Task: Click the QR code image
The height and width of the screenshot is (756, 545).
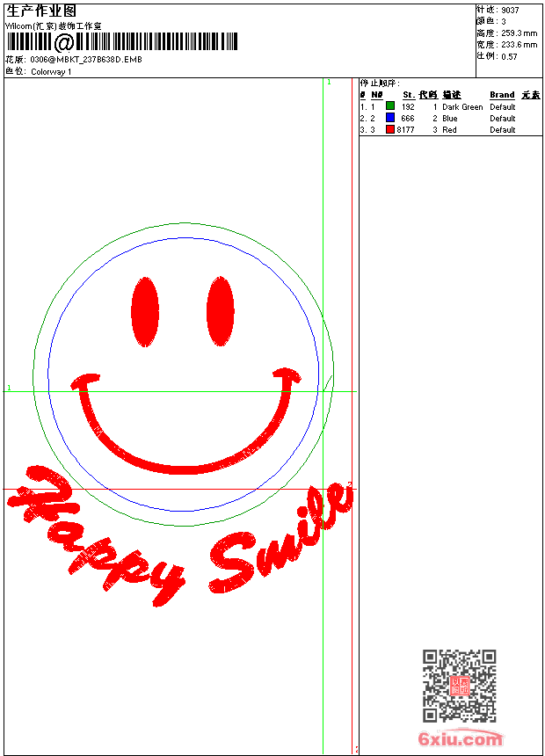Action: [x=459, y=686]
